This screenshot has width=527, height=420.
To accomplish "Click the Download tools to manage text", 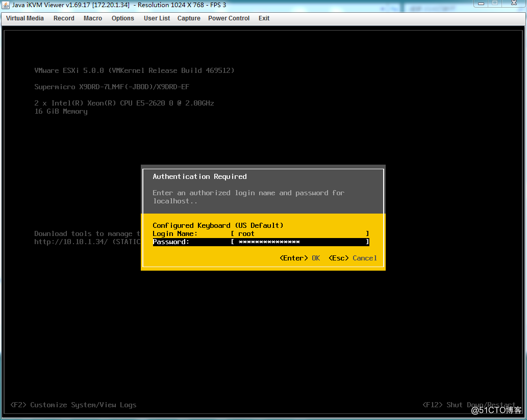I will [x=87, y=233].
